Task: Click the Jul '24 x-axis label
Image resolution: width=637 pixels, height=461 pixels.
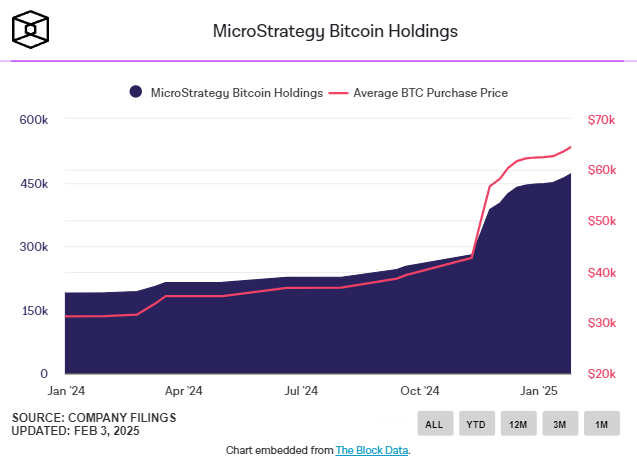Action: 301,392
